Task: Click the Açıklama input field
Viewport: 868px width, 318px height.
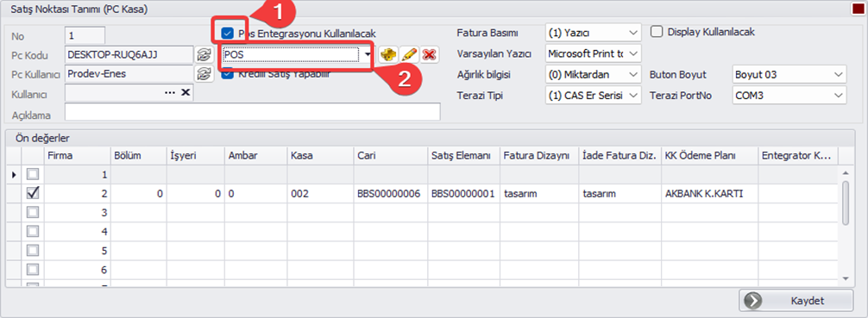Action: click(253, 112)
